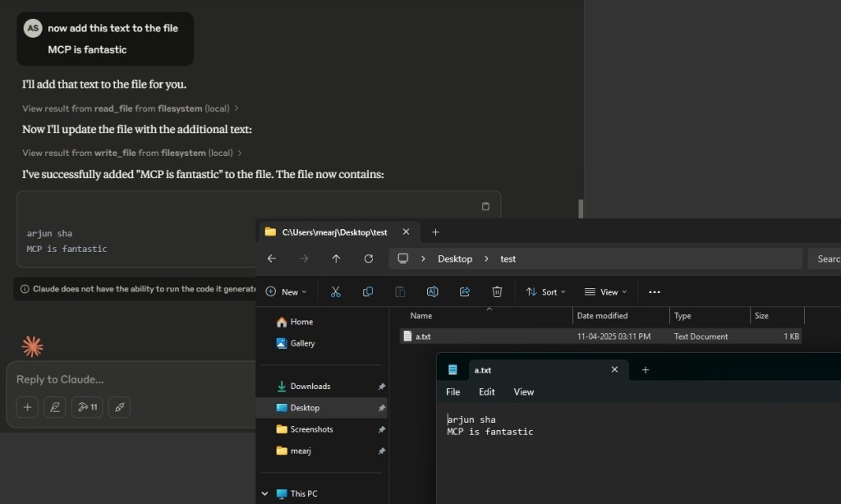The image size is (841, 504).
Task: Open the View dropdown in Explorer
Action: (x=605, y=291)
